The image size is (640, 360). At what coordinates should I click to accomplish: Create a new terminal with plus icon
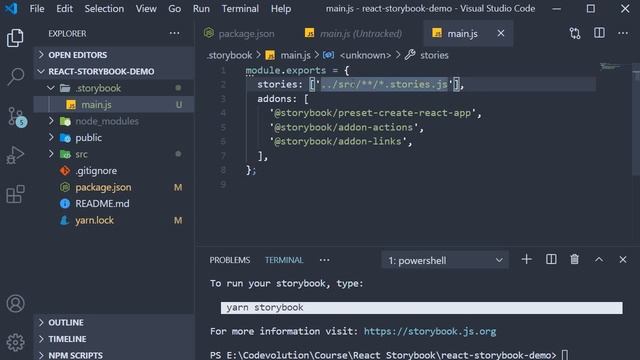pyautogui.click(x=527, y=259)
